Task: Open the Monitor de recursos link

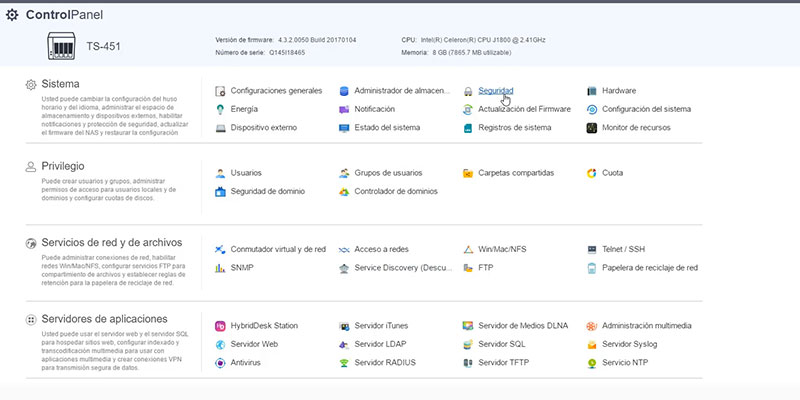Action: pyautogui.click(x=636, y=128)
